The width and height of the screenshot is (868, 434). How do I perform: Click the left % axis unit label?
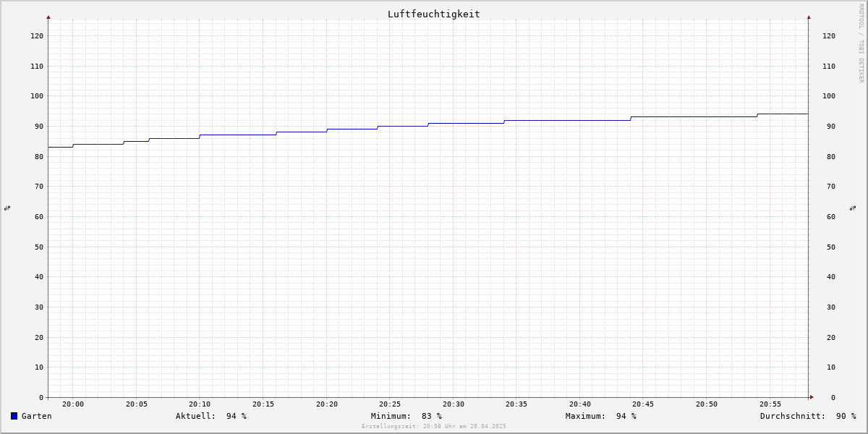7,208
